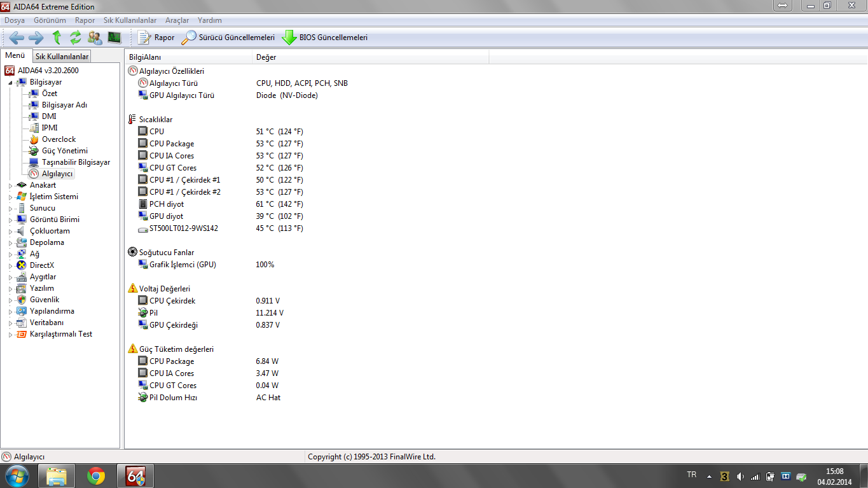Viewport: 868px width, 488px height.
Task: Expand the İşletim Sistemi node
Action: [x=10, y=197]
